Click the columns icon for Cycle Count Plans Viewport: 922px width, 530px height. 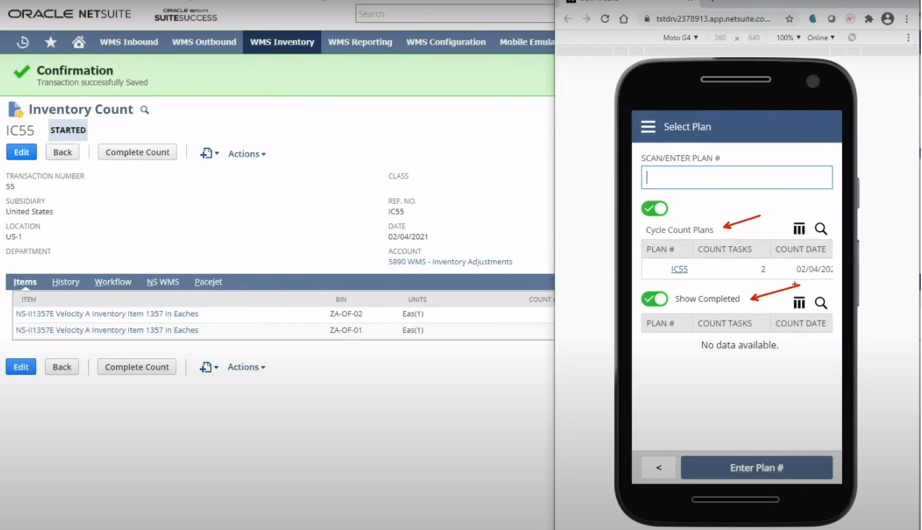799,229
